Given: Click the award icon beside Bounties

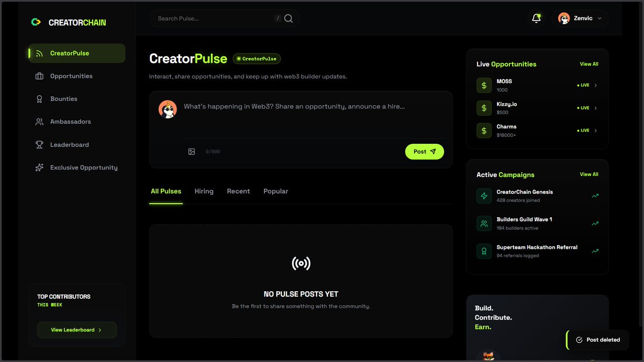Looking at the screenshot, I should (39, 99).
